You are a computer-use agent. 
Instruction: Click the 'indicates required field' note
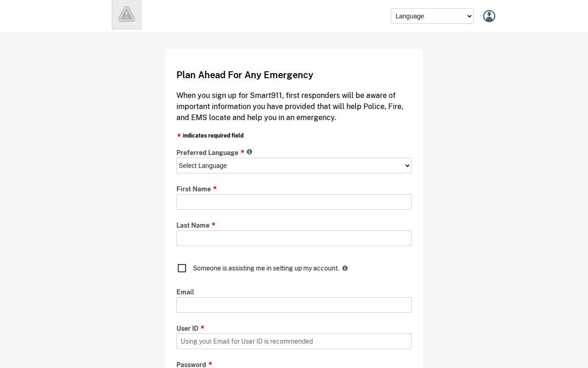pos(213,135)
